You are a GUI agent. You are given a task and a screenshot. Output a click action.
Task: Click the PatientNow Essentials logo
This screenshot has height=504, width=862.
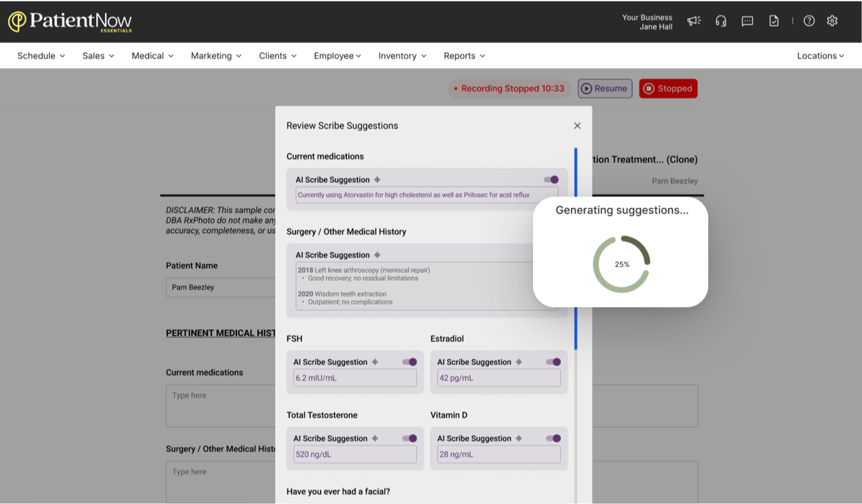click(70, 22)
